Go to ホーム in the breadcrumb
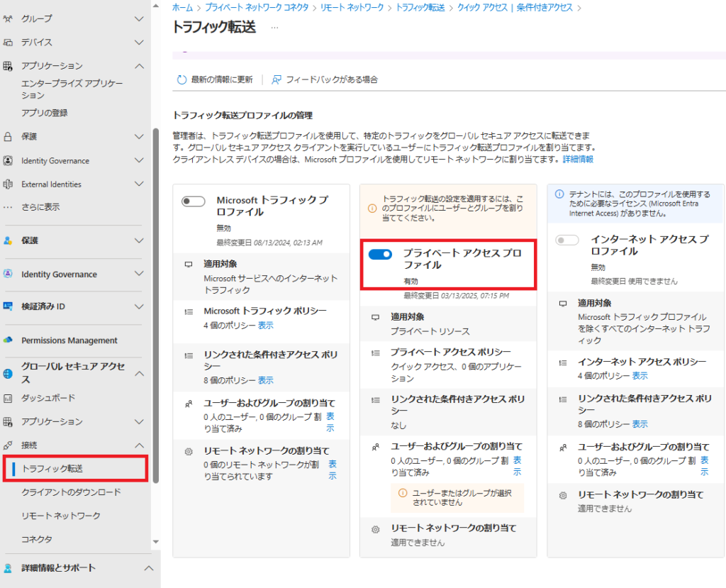Image resolution: width=726 pixels, height=588 pixels. (181, 7)
